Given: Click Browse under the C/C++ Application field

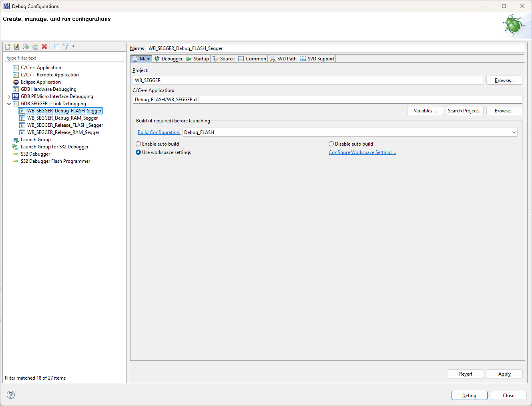Looking at the screenshot, I should 504,111.
